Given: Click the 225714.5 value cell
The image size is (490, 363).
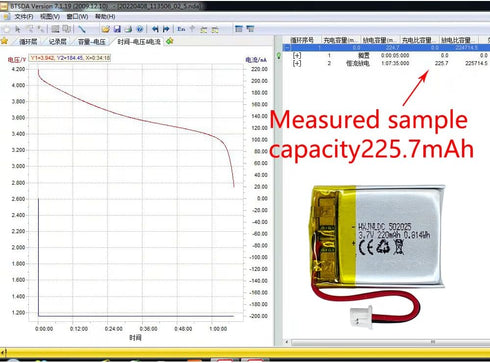Looking at the screenshot, I should point(476,63).
